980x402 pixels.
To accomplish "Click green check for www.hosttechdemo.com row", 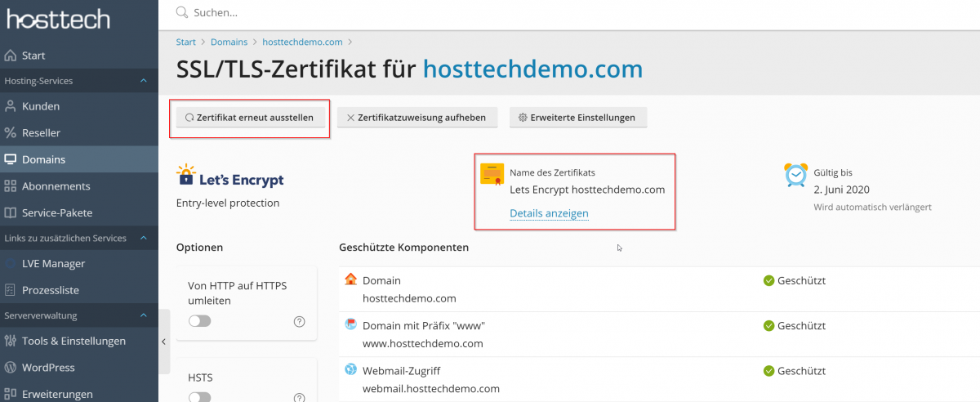I will [768, 325].
